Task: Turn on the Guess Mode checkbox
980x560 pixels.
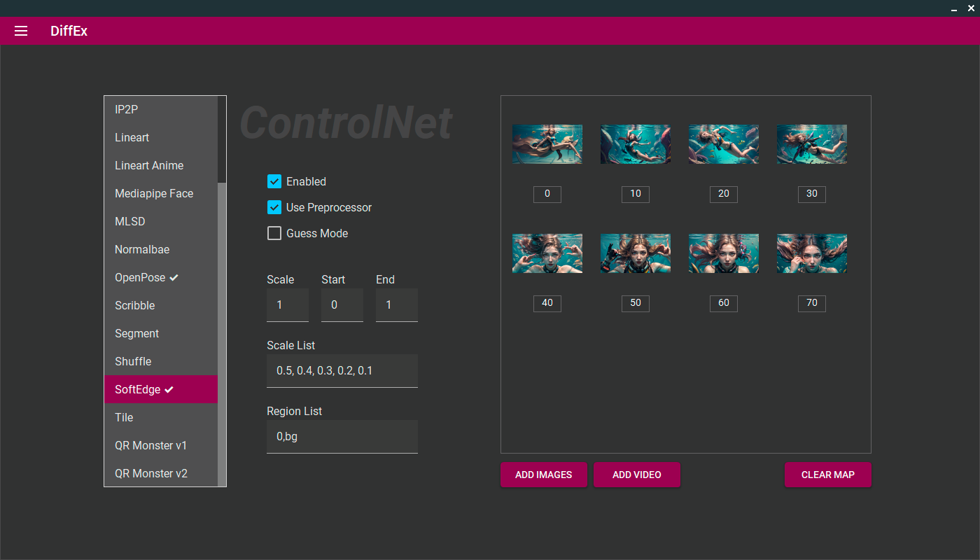Action: (274, 233)
